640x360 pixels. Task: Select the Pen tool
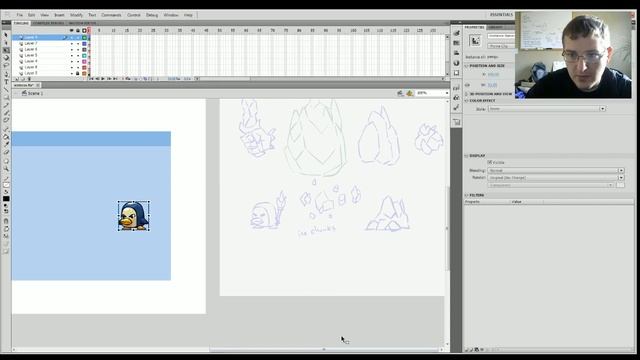[x=6, y=74]
